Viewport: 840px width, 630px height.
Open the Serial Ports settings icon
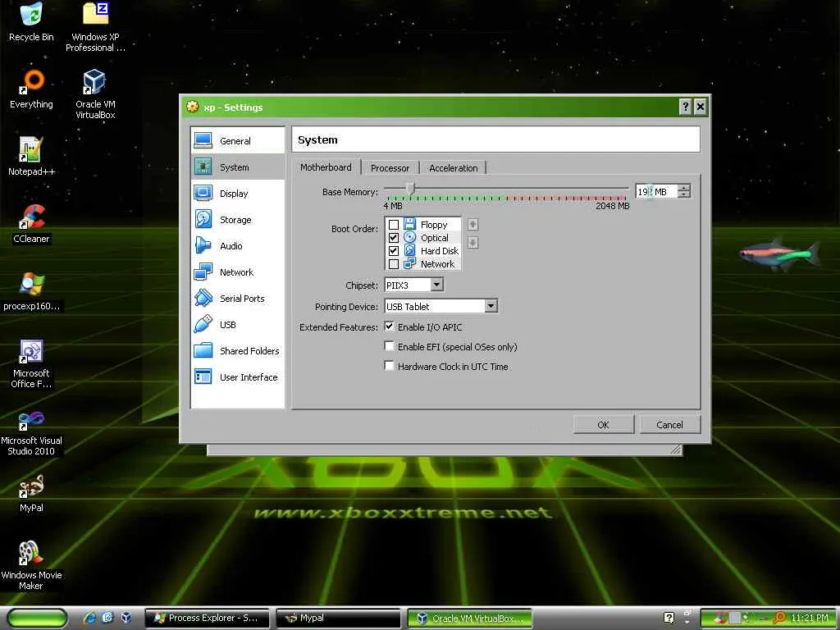tap(203, 298)
